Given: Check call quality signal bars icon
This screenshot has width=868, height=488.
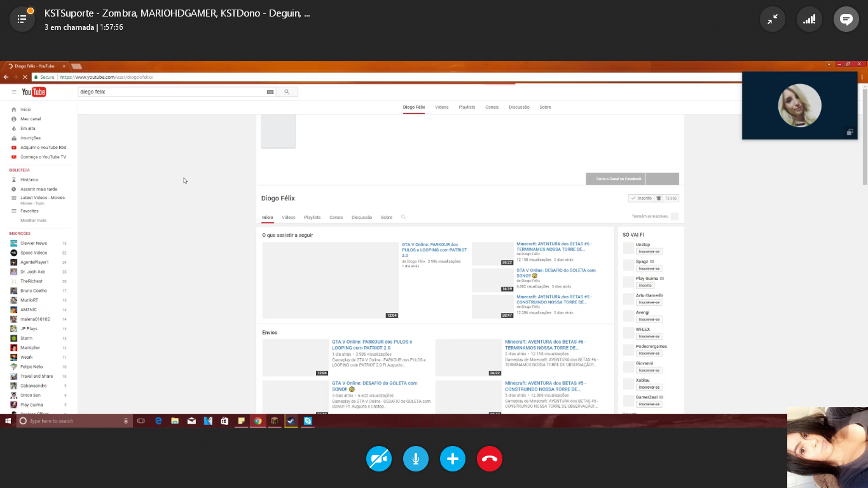Looking at the screenshot, I should coord(809,19).
